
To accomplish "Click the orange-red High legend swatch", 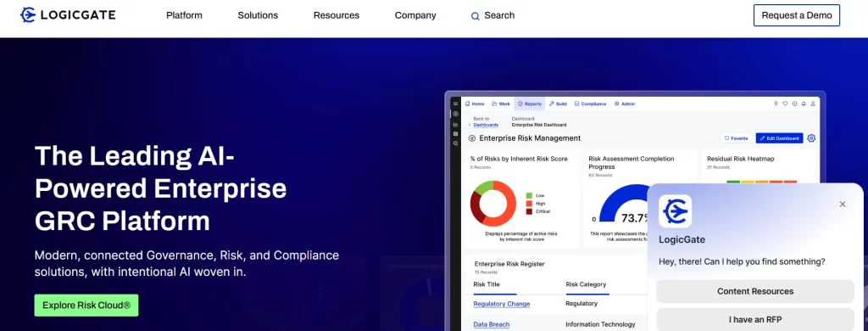I will point(529,204).
